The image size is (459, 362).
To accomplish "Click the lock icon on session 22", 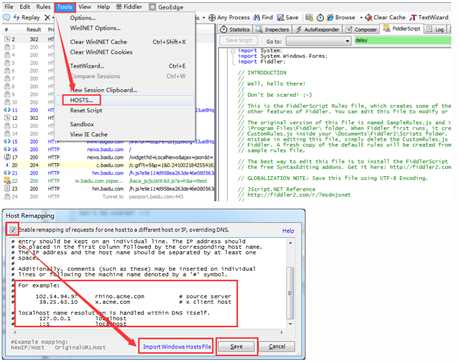I will pyautogui.click(x=7, y=181).
